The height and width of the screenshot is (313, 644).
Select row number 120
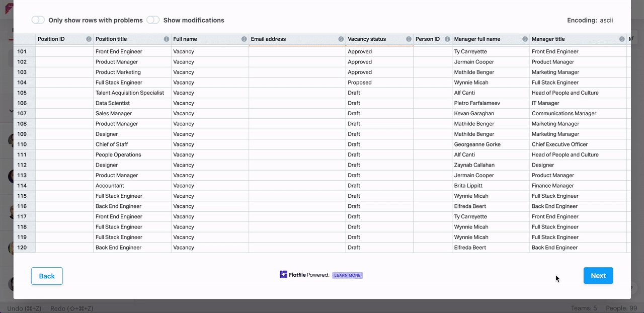pyautogui.click(x=25, y=248)
